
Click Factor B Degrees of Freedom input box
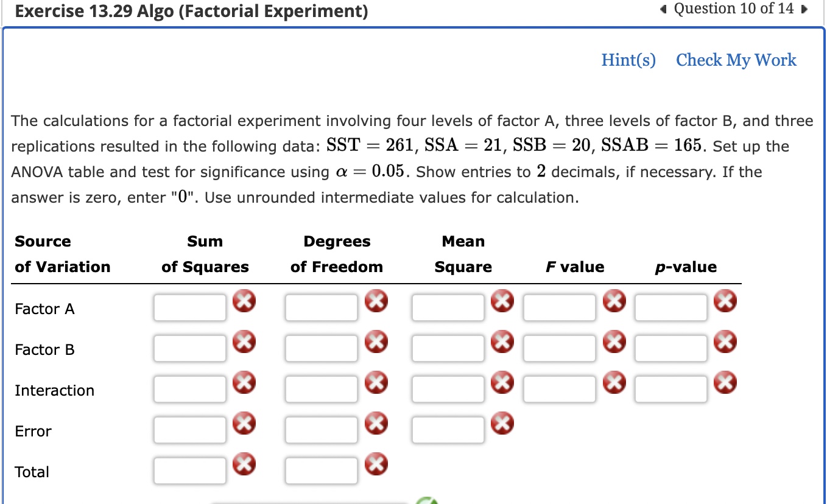pos(321,348)
